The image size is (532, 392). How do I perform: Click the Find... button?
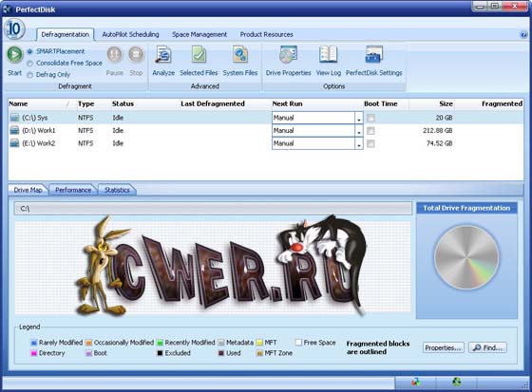[x=488, y=348]
